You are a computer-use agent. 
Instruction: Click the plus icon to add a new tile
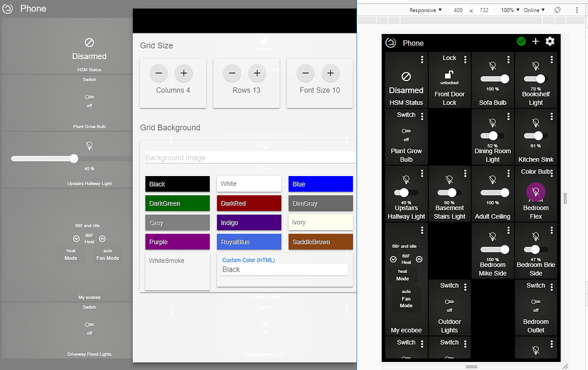(x=535, y=41)
